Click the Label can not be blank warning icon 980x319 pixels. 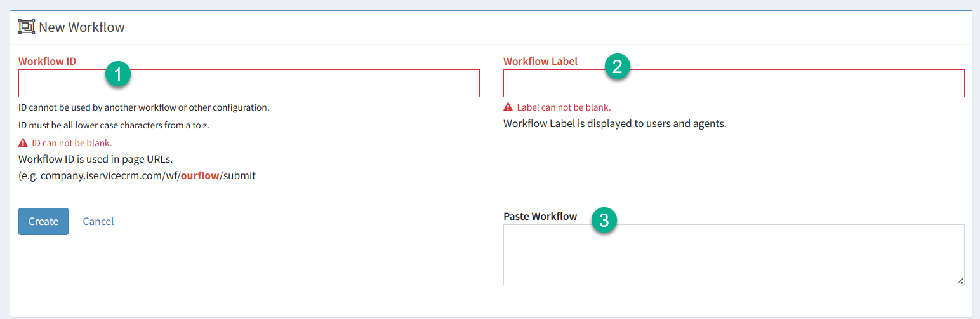[x=508, y=107]
